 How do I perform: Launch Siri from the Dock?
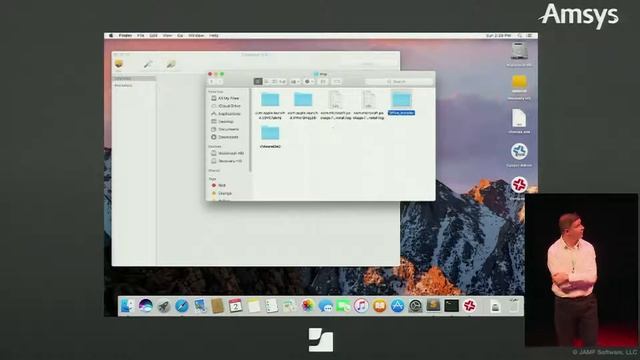pyautogui.click(x=145, y=306)
